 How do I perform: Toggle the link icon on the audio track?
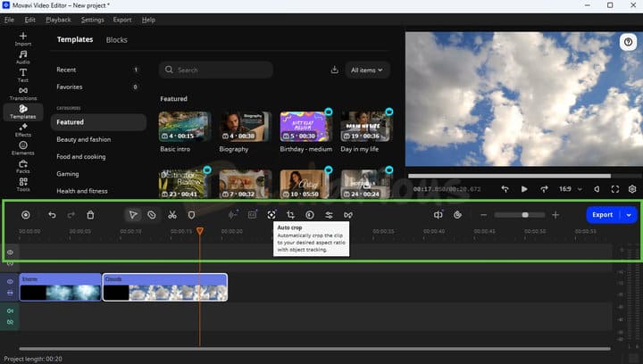pyautogui.click(x=10, y=322)
